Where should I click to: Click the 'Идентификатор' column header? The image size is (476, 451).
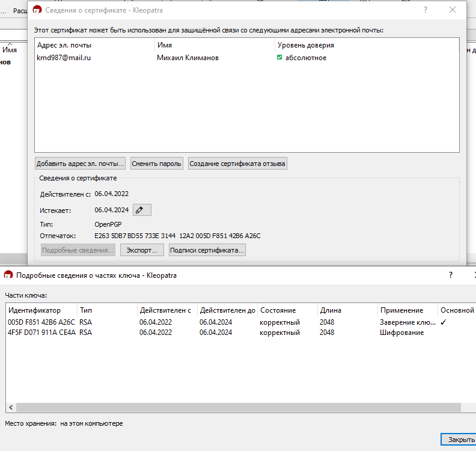(x=41, y=310)
